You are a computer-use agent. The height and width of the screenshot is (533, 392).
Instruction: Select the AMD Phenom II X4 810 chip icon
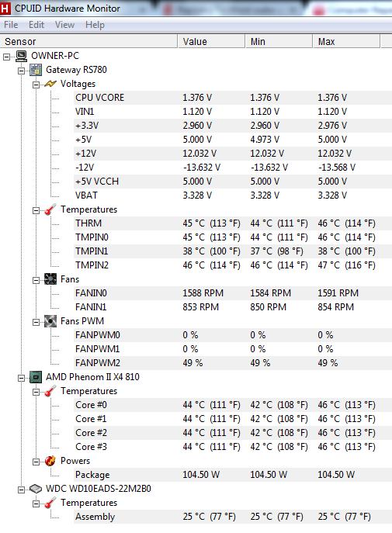[36, 377]
